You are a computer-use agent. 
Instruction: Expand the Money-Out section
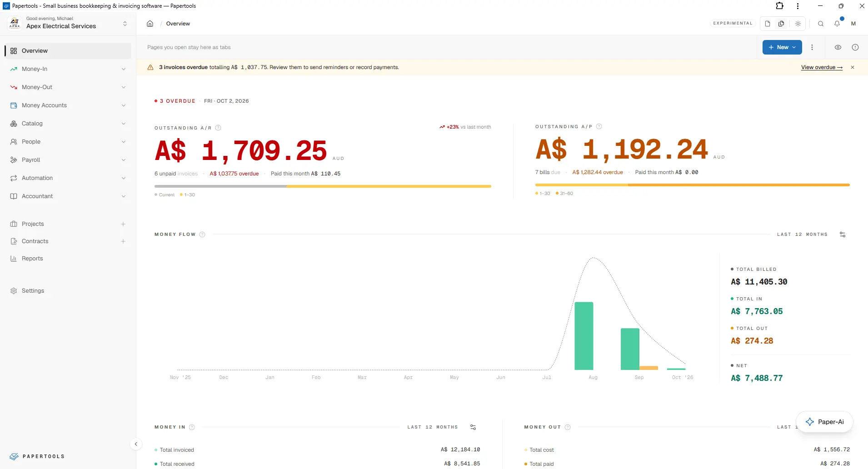click(x=68, y=87)
